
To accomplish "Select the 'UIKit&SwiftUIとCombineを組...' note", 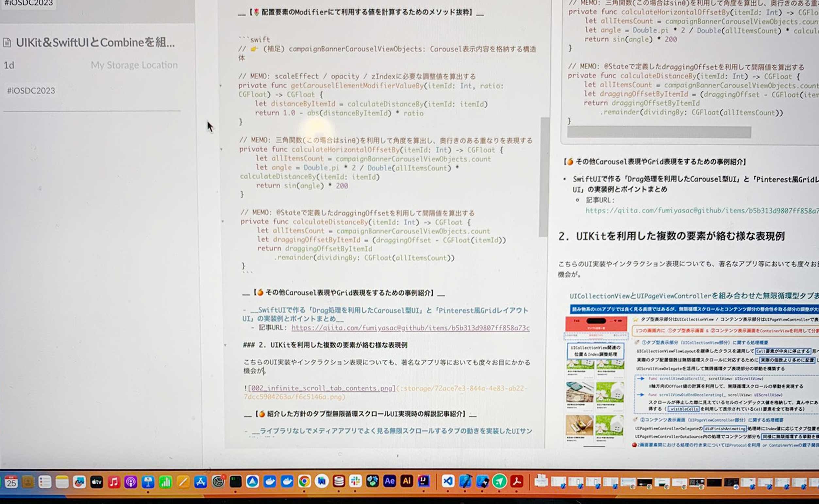I will point(95,43).
